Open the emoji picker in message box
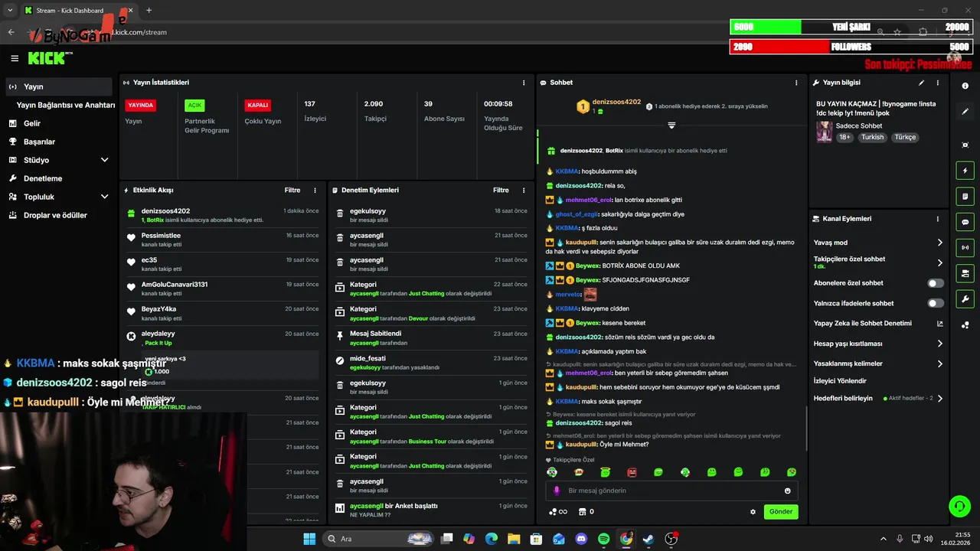This screenshot has height=551, width=980. [x=787, y=491]
